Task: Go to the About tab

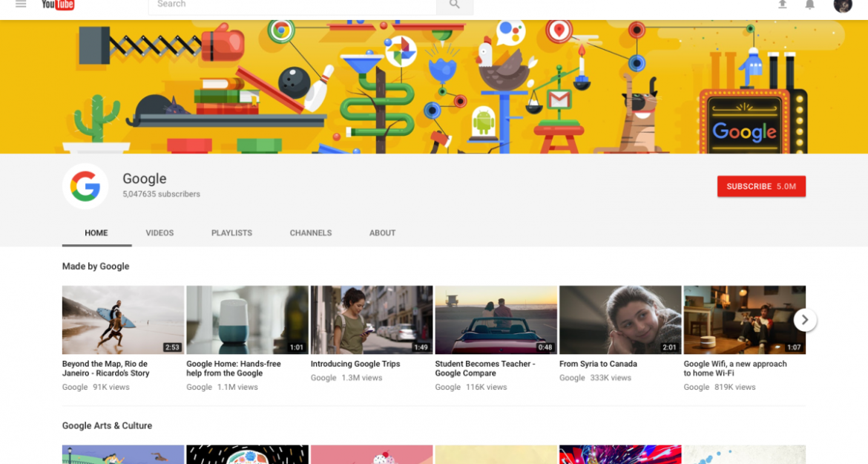Action: point(383,233)
